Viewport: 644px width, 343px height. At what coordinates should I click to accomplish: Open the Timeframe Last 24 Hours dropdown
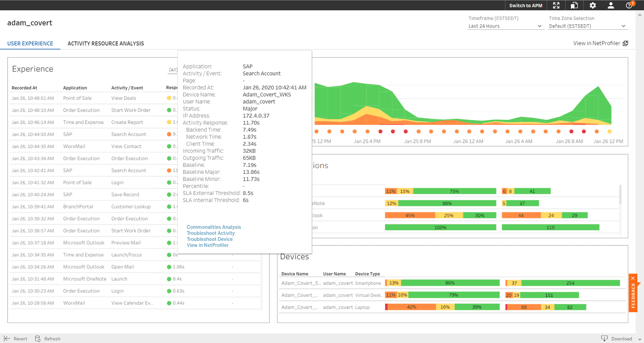pos(505,26)
